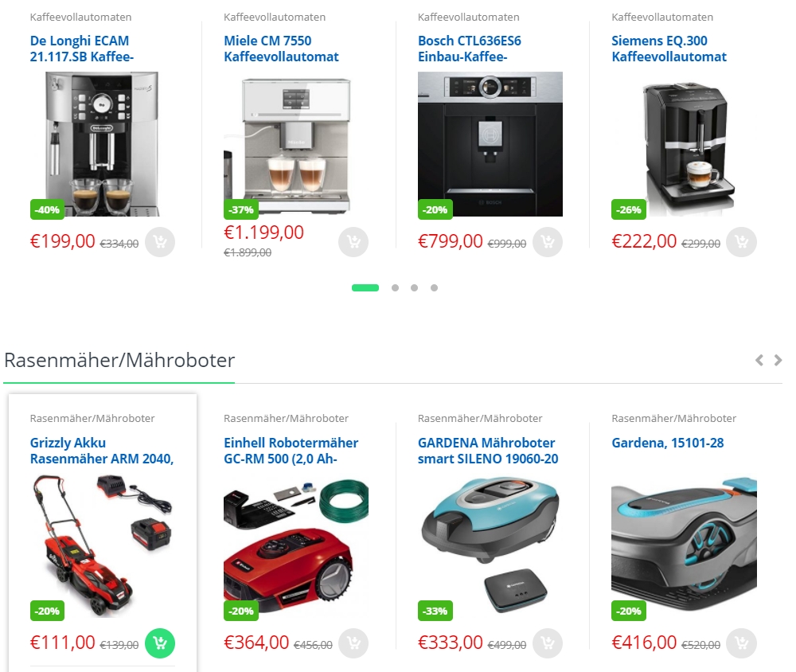The image size is (796, 672).
Task: Open the Rasenmäher/Mähroboter section tab
Action: [x=119, y=360]
